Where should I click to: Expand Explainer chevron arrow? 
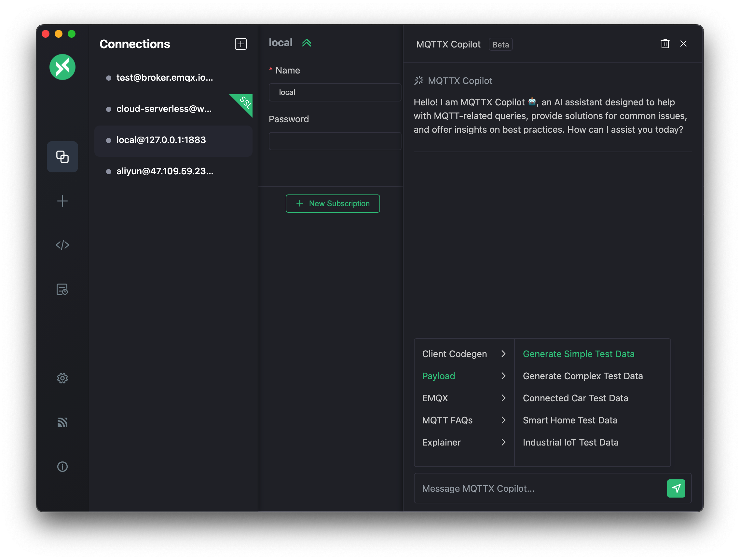(x=503, y=442)
